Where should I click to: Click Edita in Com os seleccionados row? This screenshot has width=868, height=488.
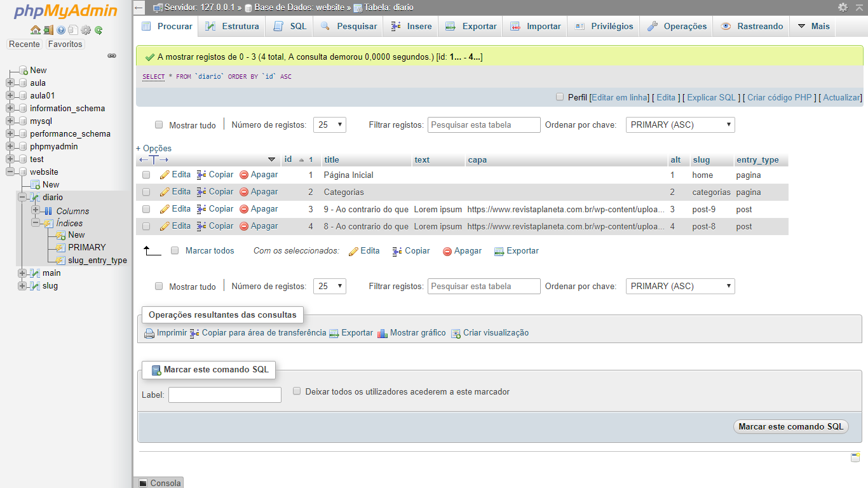coord(364,251)
